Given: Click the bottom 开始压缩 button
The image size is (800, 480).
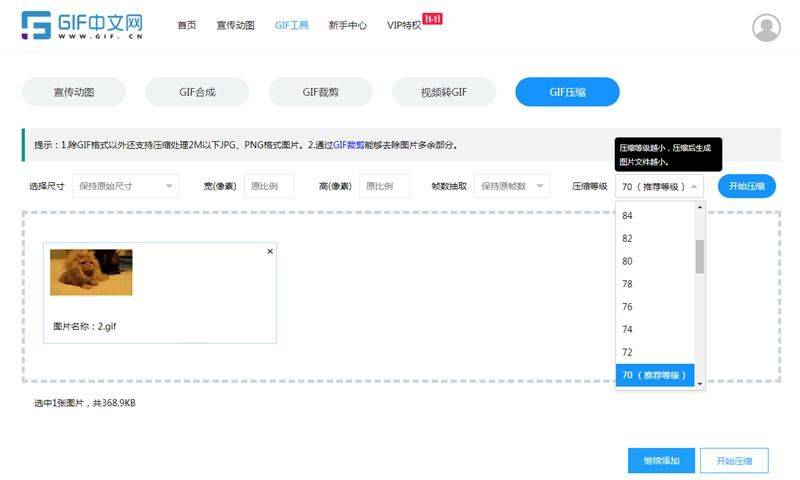Looking at the screenshot, I should (734, 461).
